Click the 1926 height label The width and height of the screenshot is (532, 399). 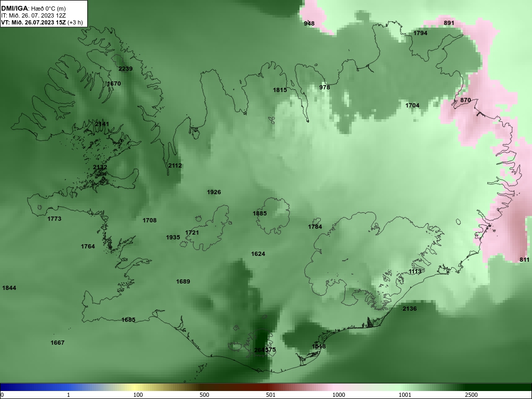(214, 192)
